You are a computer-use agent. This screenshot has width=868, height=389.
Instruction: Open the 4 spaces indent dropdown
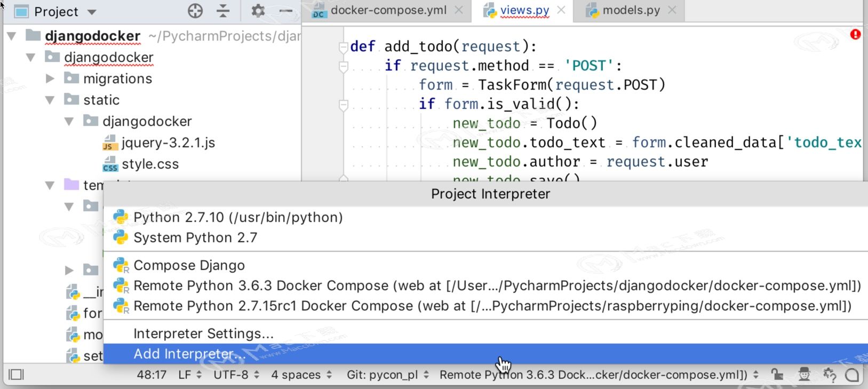[x=301, y=375]
